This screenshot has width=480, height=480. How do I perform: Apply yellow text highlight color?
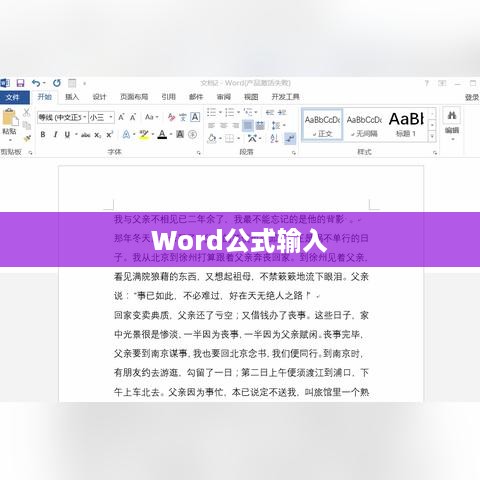click(144, 135)
